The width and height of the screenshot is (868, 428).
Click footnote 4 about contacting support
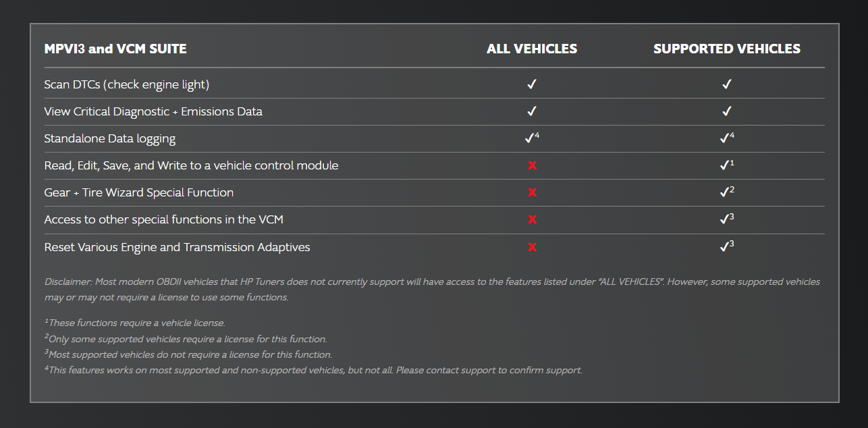point(314,370)
